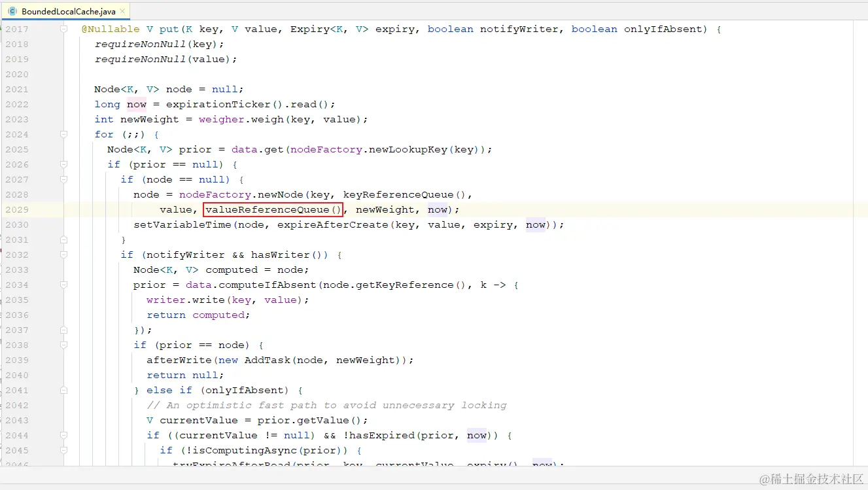The width and height of the screenshot is (868, 490).
Task: Click valueReferenceQueue() on line 2029
Action: [x=273, y=209]
